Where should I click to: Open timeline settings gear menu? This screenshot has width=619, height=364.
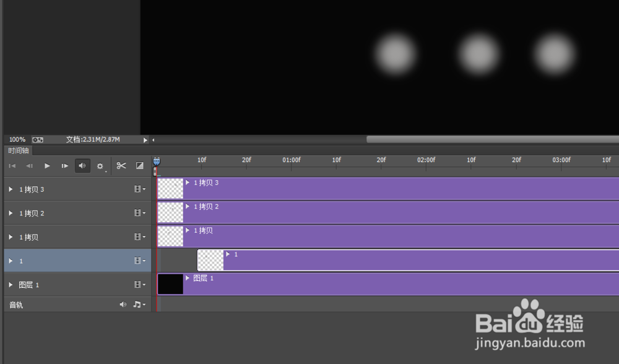(x=100, y=166)
